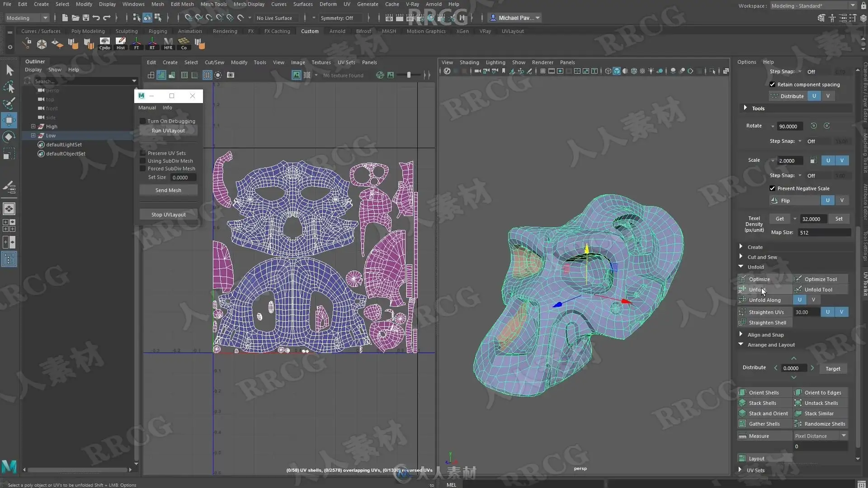Expand the High group in Outliner
Viewport: 868px width, 488px height.
tap(33, 127)
